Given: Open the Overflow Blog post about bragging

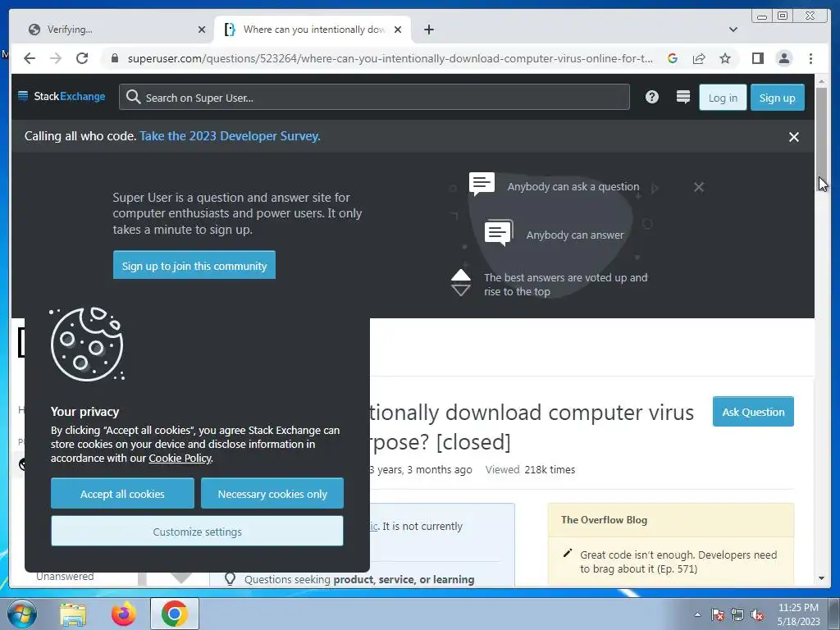Looking at the screenshot, I should (x=678, y=561).
